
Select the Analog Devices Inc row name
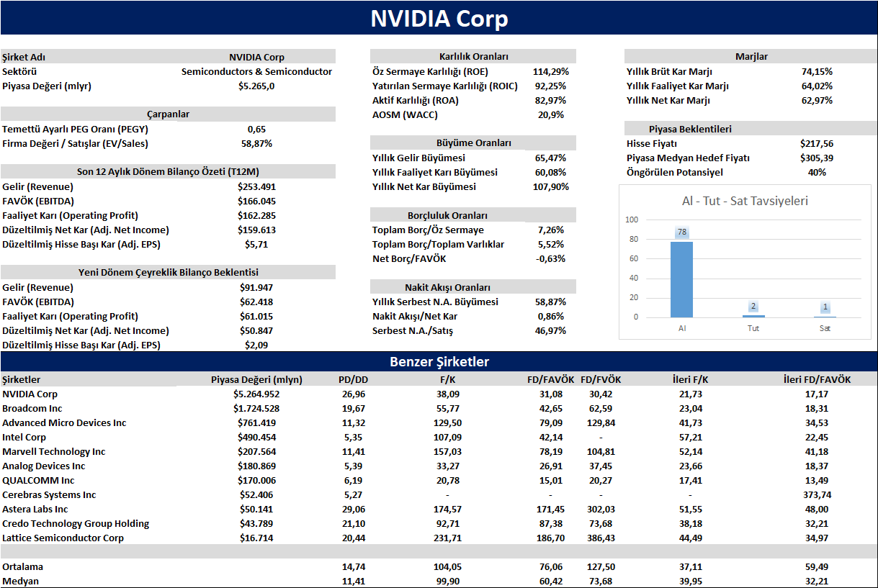[43, 466]
